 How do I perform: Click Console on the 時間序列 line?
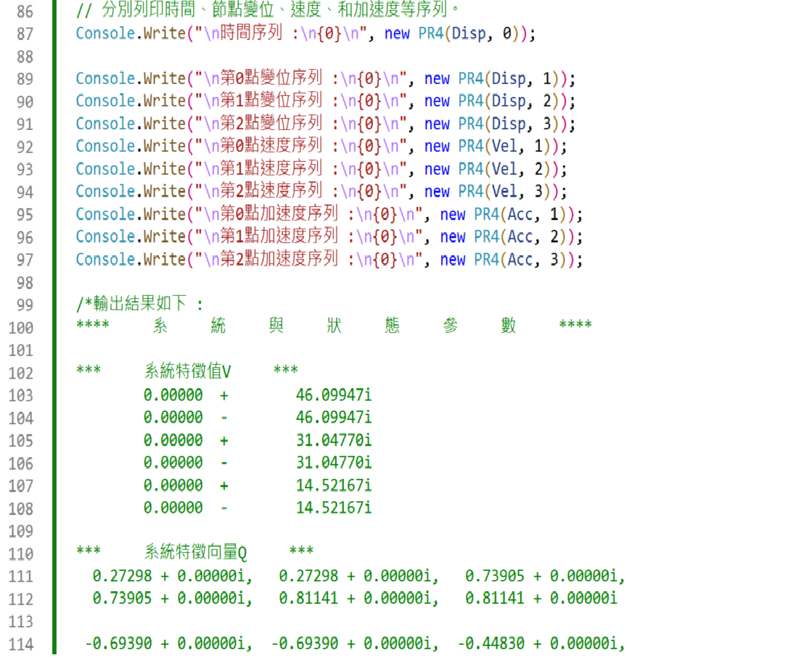tap(105, 33)
